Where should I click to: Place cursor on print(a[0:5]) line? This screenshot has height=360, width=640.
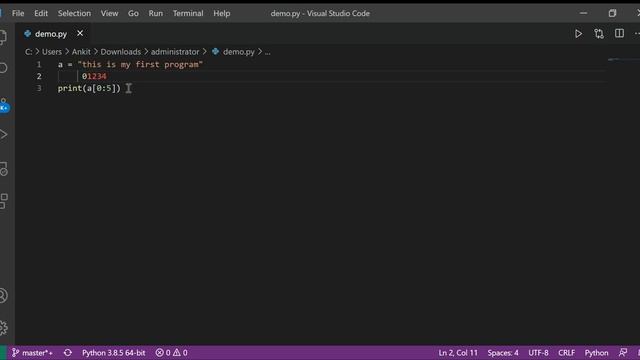pos(89,88)
